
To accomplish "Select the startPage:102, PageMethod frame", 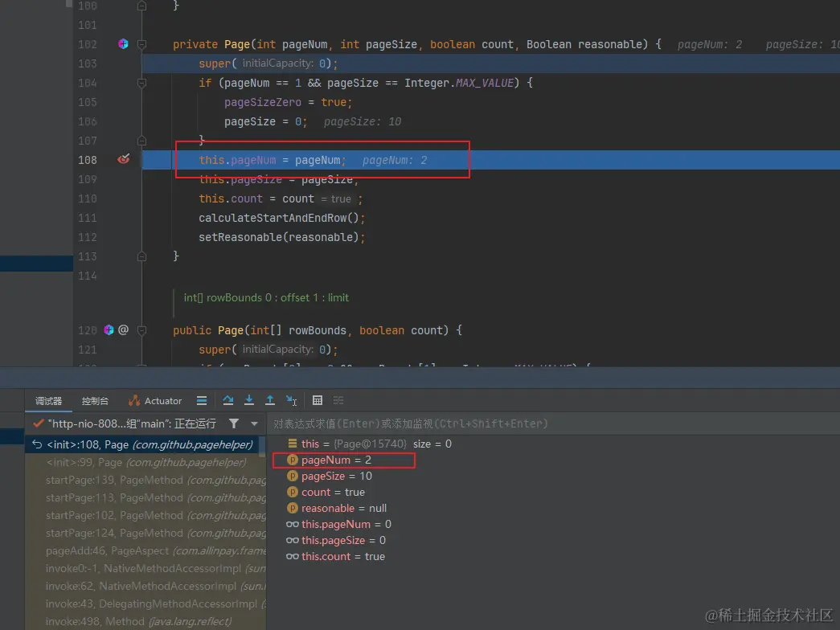I will tap(145, 515).
